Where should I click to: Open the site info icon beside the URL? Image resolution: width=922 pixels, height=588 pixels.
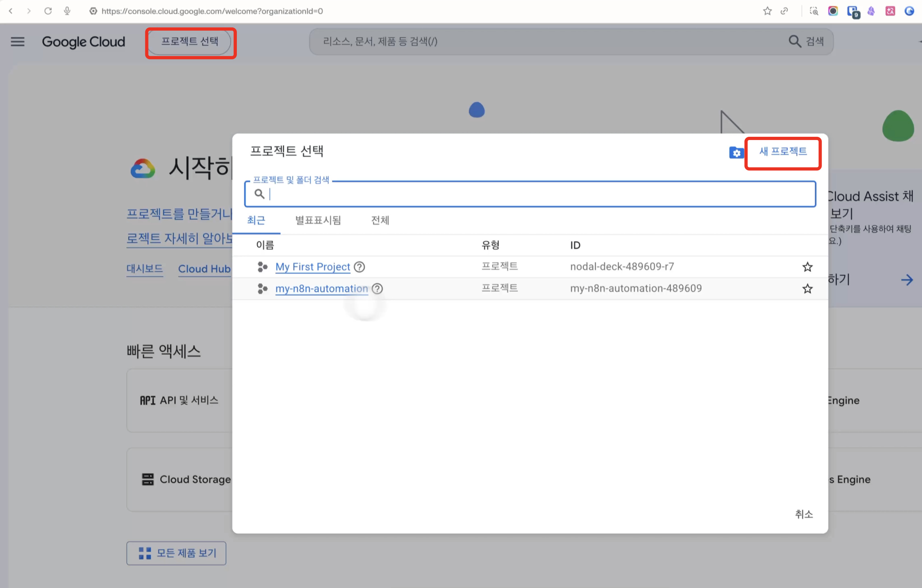(93, 11)
